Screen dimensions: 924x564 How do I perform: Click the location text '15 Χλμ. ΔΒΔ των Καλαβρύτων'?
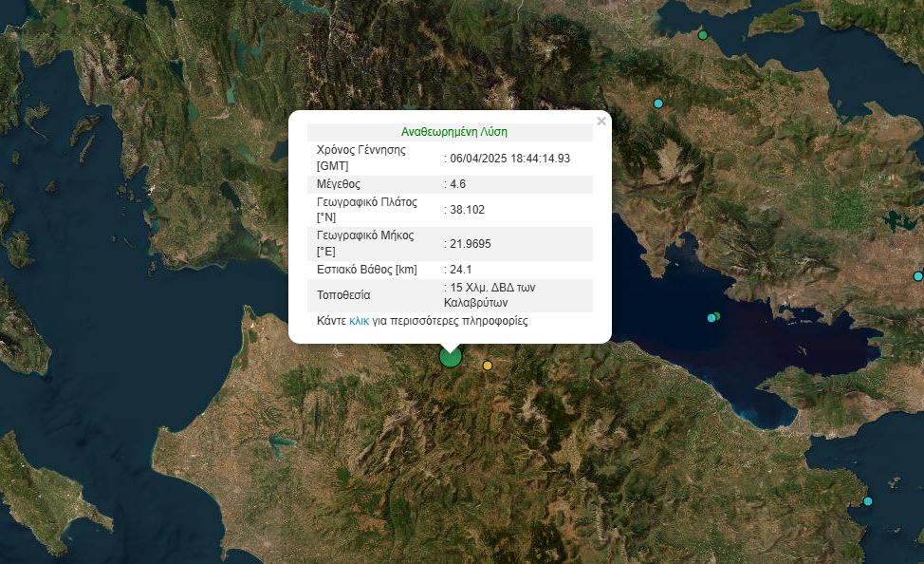click(x=493, y=295)
